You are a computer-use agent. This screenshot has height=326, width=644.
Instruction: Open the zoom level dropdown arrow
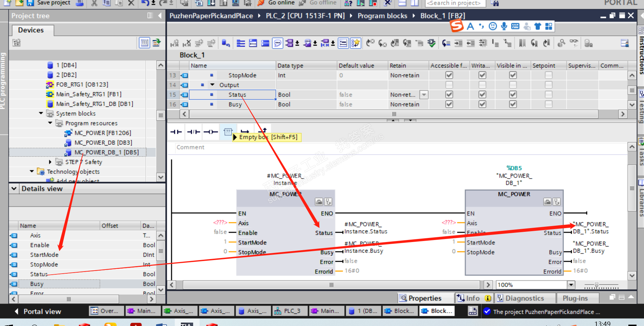coord(571,285)
